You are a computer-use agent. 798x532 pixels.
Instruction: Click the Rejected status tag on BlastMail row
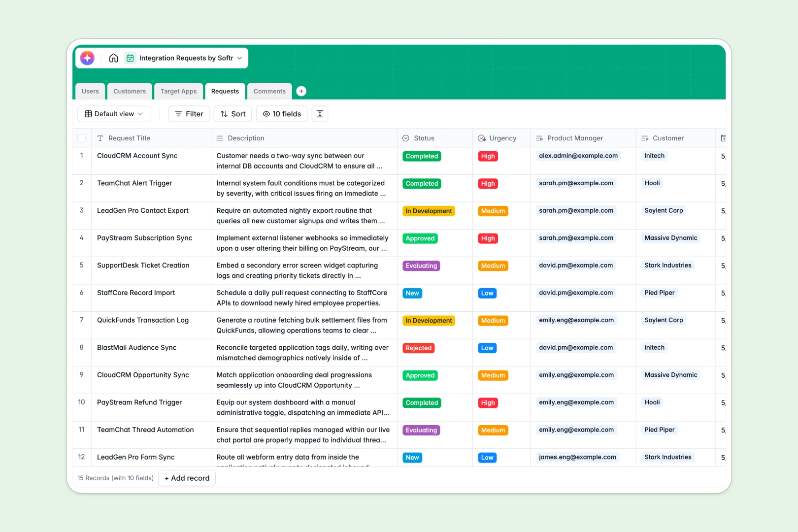(x=418, y=348)
